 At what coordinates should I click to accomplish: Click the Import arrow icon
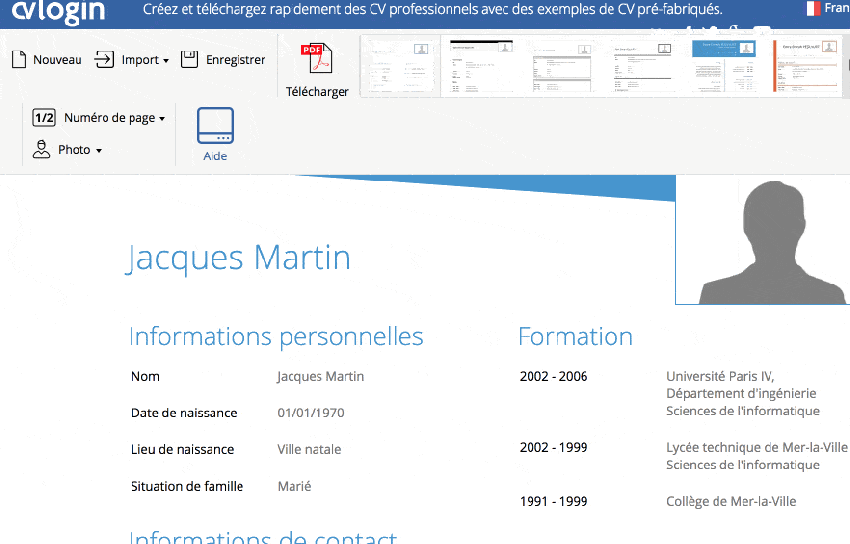tap(104, 59)
